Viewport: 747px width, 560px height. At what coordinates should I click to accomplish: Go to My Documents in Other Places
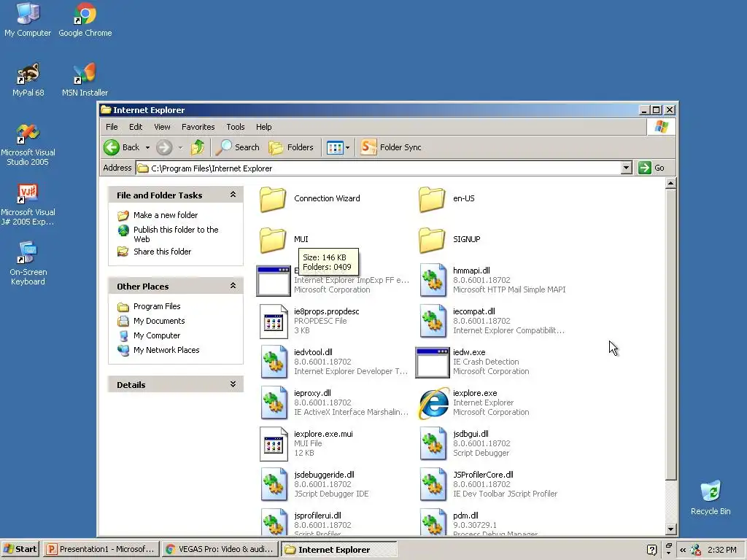tap(159, 321)
